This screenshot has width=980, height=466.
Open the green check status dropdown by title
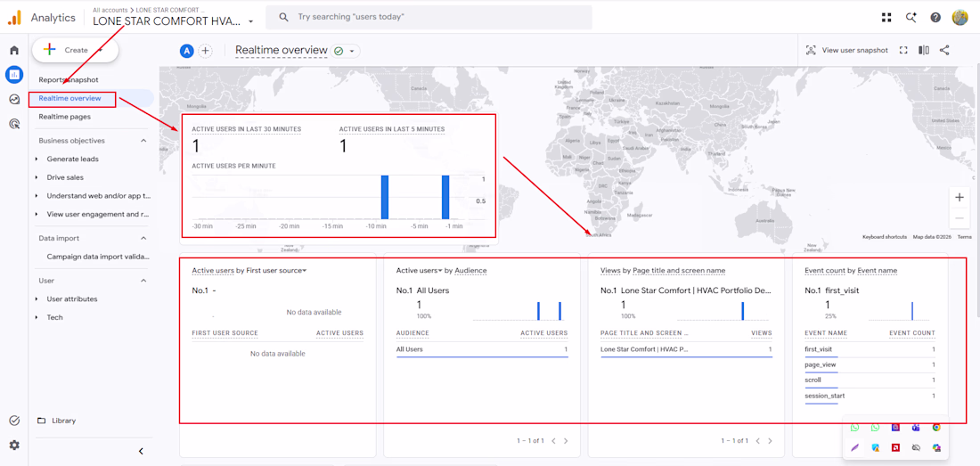coord(345,51)
